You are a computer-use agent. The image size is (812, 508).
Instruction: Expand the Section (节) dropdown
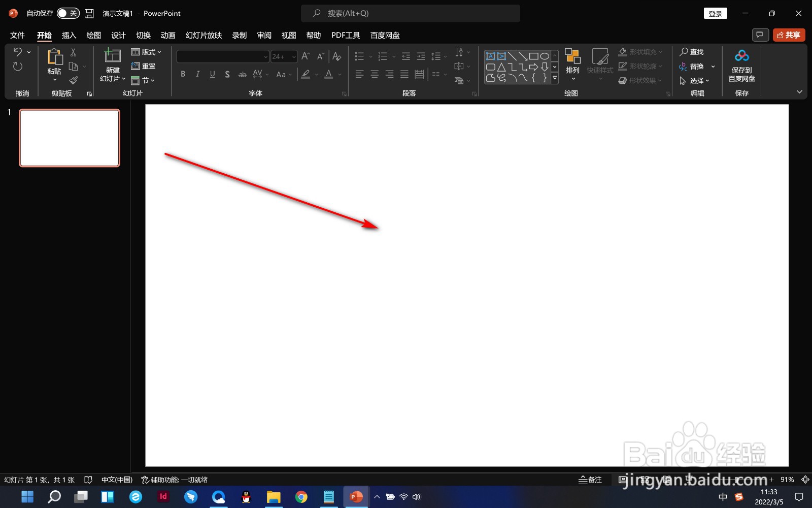[143, 80]
